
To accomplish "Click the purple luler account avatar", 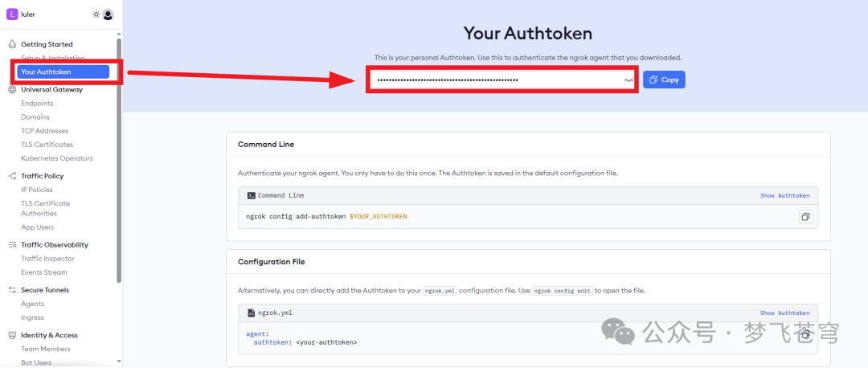I will tap(12, 14).
